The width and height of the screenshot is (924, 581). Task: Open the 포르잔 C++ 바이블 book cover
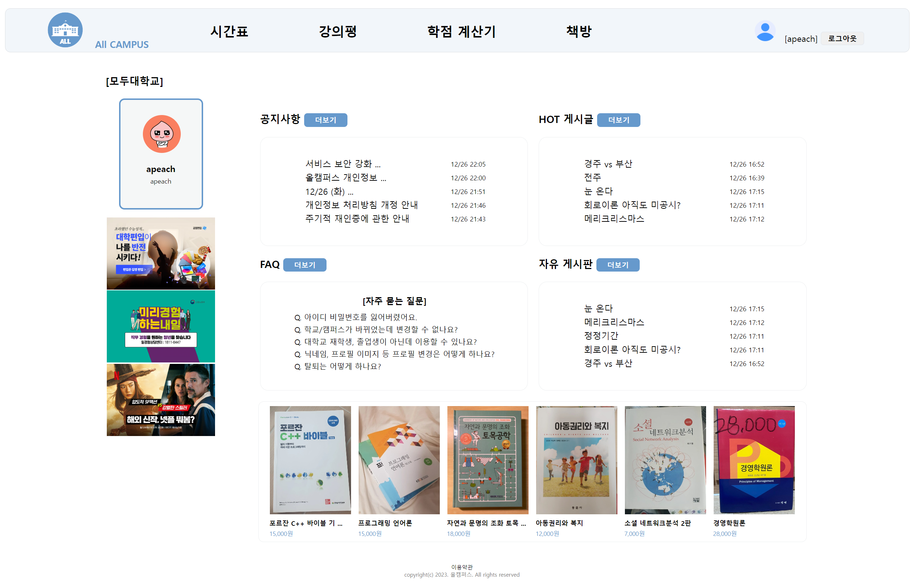(310, 460)
